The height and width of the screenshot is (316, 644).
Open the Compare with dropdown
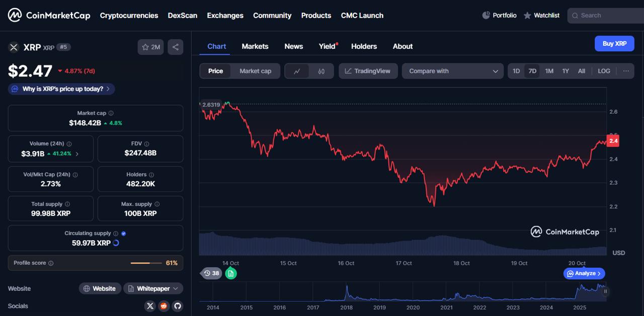click(x=452, y=71)
